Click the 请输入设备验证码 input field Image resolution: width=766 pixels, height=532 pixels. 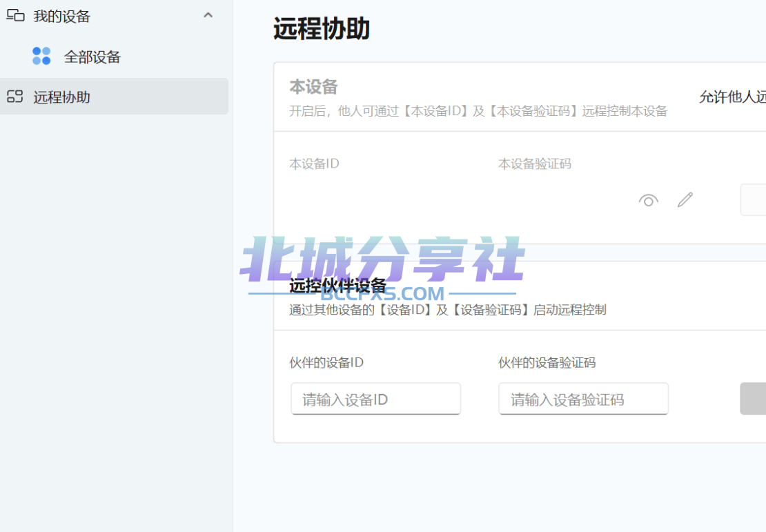pyautogui.click(x=583, y=399)
